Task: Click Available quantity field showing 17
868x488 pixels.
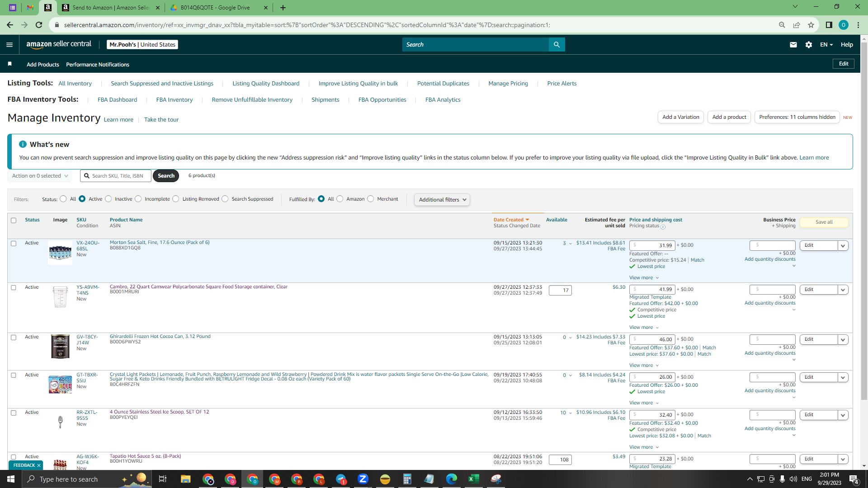Action: (560, 291)
